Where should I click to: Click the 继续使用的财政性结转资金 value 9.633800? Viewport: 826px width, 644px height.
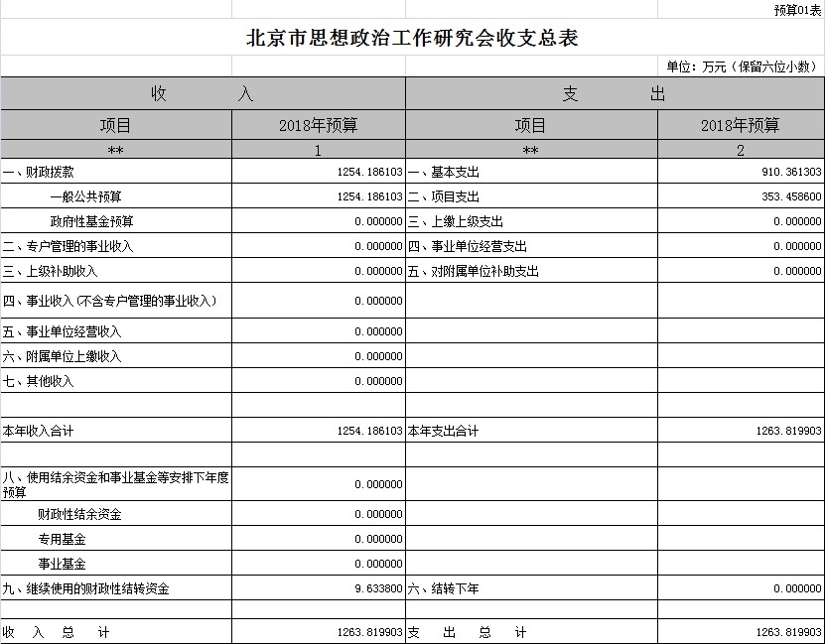click(376, 589)
